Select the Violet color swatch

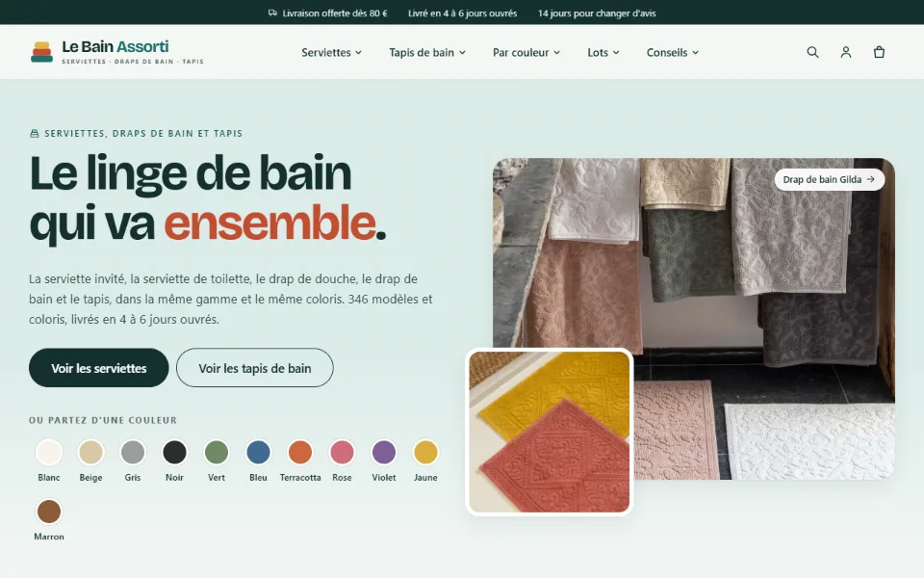pyautogui.click(x=384, y=453)
